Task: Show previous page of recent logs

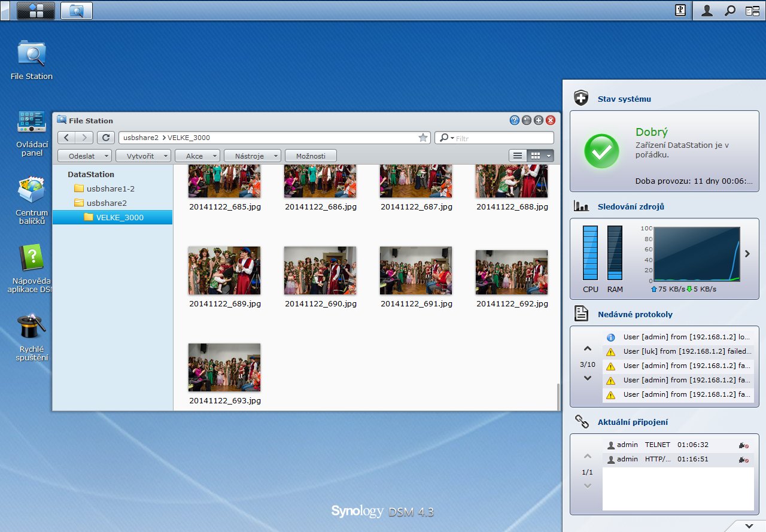Action: (588, 349)
